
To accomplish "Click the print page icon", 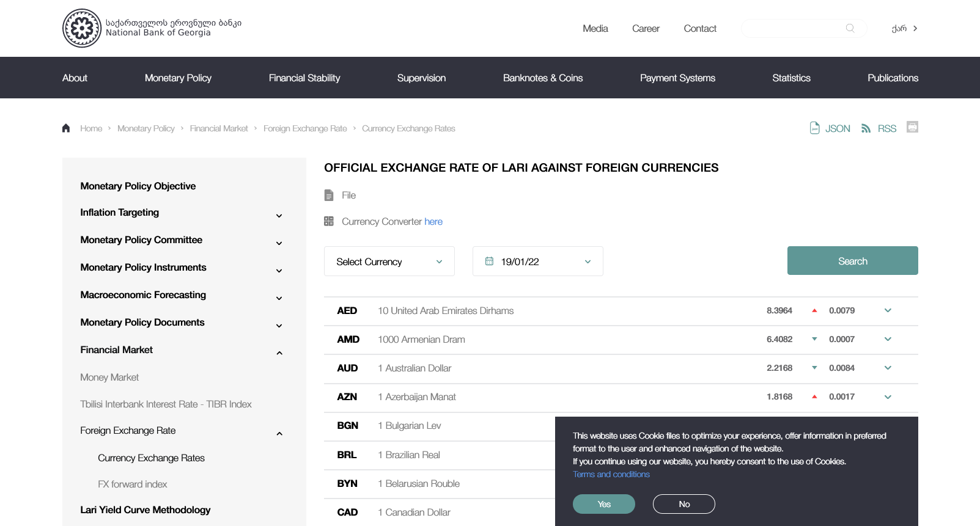I will point(912,127).
